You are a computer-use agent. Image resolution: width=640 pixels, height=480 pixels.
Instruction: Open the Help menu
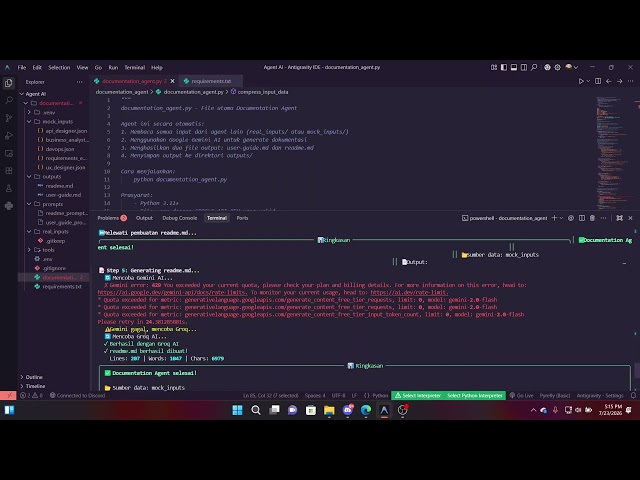point(157,67)
